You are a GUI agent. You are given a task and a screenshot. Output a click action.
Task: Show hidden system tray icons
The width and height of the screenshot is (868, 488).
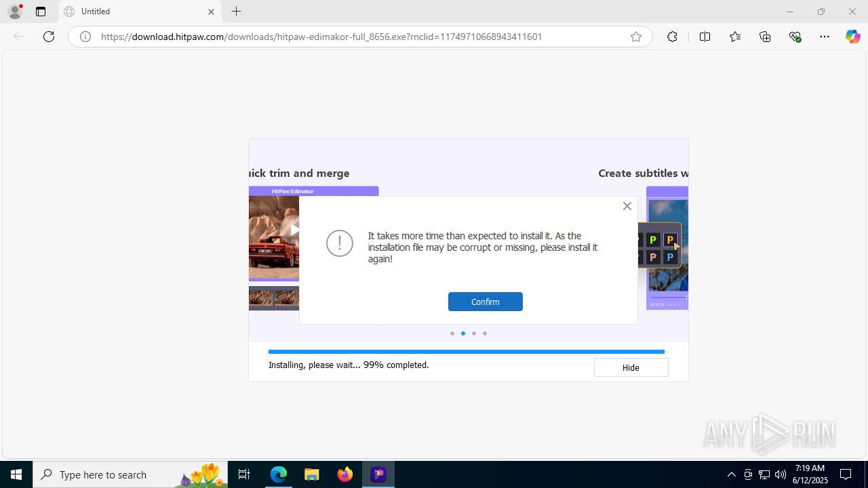731,474
